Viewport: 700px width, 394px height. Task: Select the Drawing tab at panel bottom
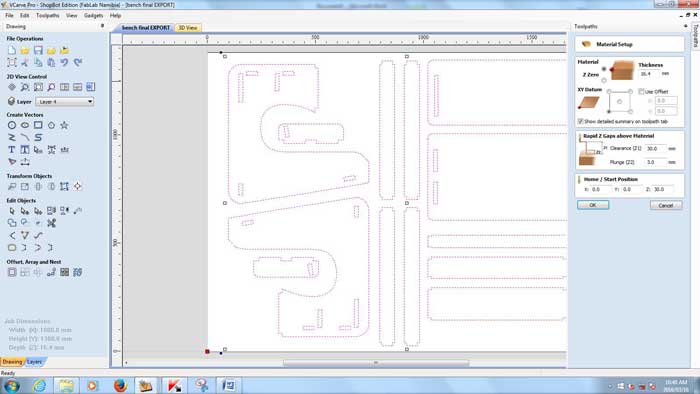(12, 362)
